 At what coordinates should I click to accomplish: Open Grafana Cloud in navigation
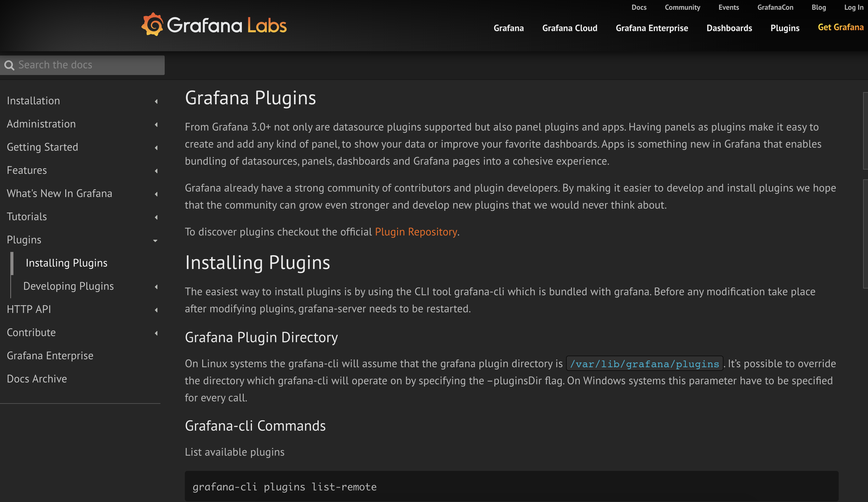pos(570,28)
